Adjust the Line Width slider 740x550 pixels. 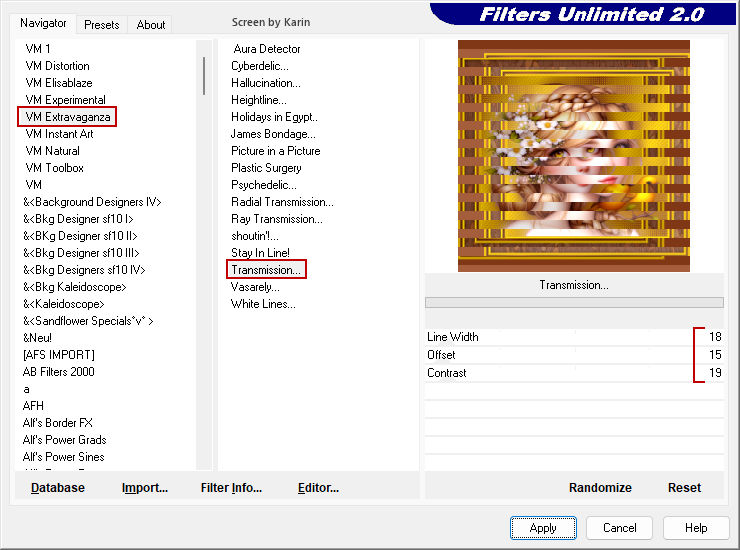(560, 337)
